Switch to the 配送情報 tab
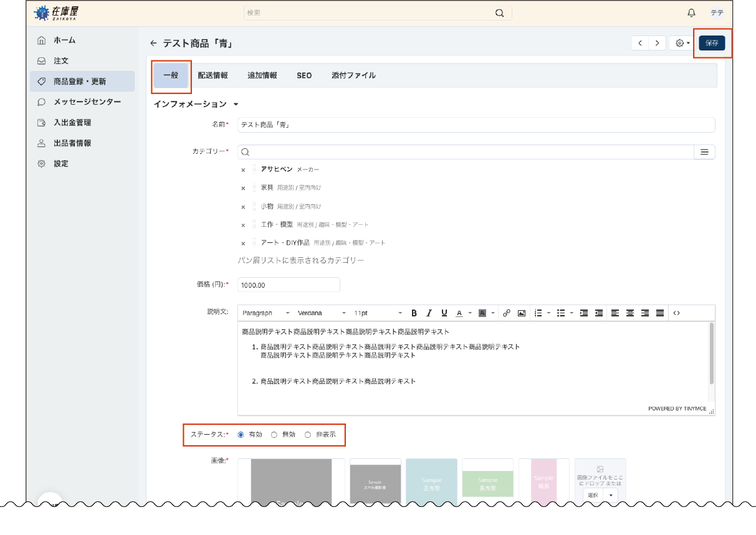The height and width of the screenshot is (535, 756). point(213,75)
